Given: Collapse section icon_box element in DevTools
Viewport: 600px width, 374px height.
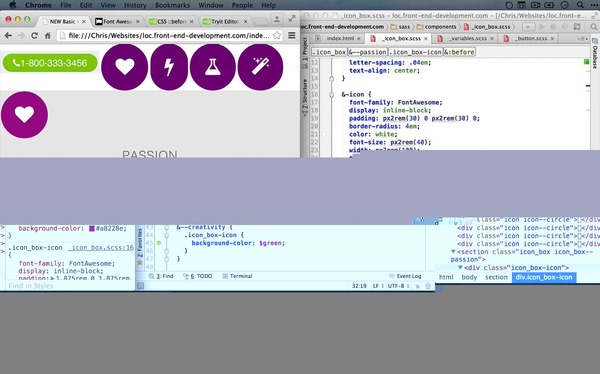Looking at the screenshot, I should [453, 252].
